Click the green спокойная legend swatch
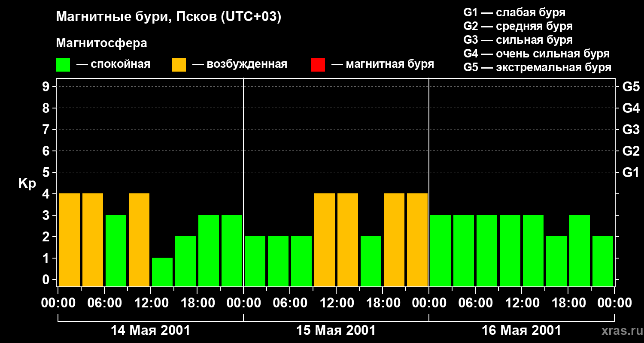The image size is (644, 343). [x=63, y=65]
